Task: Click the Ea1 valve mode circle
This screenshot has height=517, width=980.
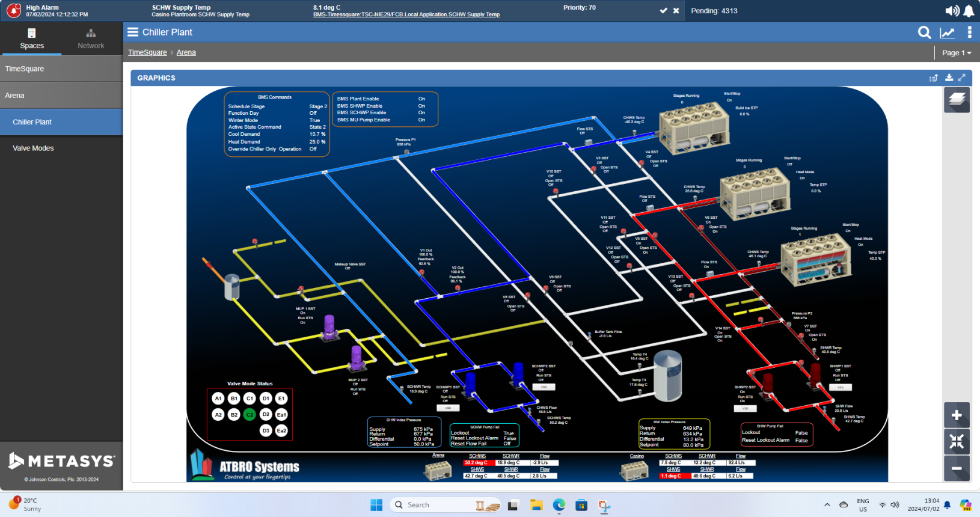Action: click(281, 415)
